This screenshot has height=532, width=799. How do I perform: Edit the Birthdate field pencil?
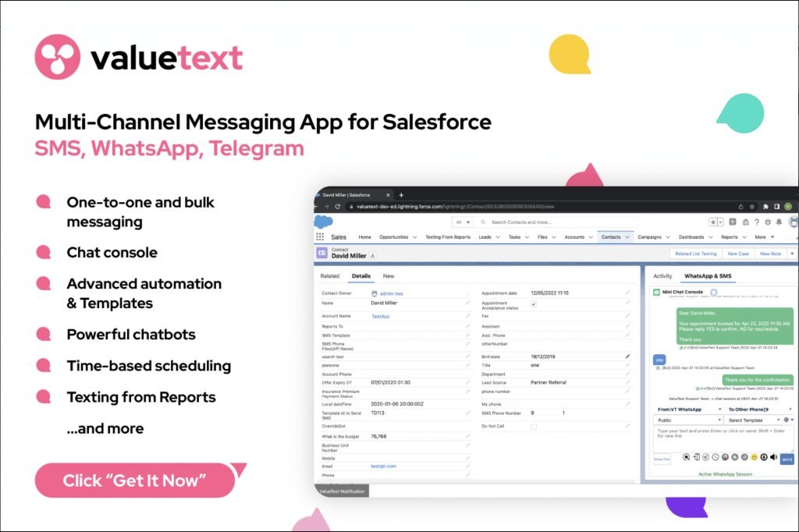tap(627, 356)
